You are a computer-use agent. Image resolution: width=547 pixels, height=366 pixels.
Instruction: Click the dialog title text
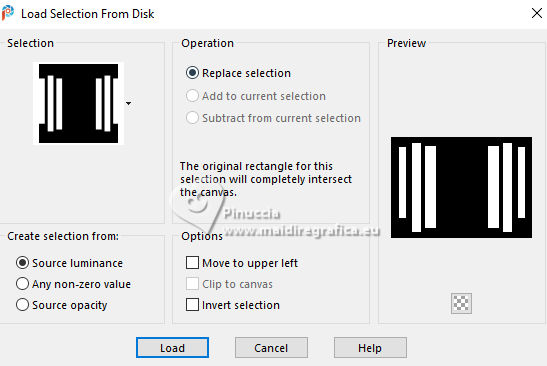point(88,14)
